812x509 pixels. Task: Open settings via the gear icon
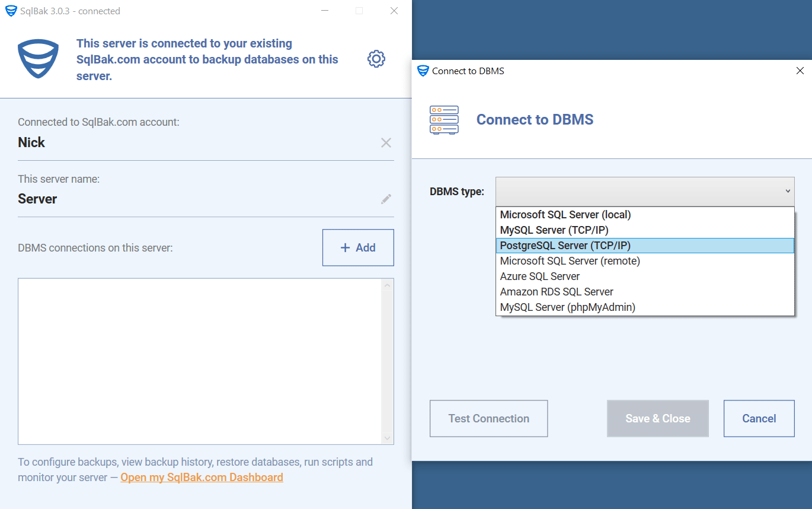click(376, 58)
